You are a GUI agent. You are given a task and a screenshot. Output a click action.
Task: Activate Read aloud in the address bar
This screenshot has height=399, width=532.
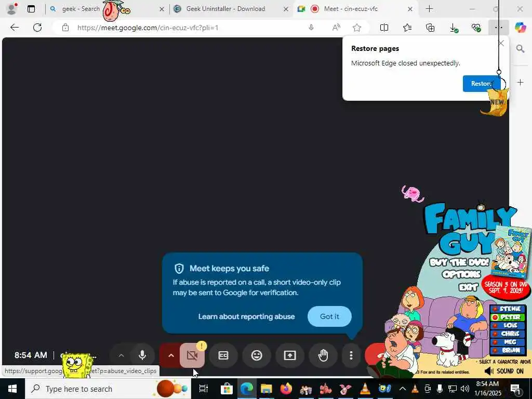pyautogui.click(x=336, y=28)
